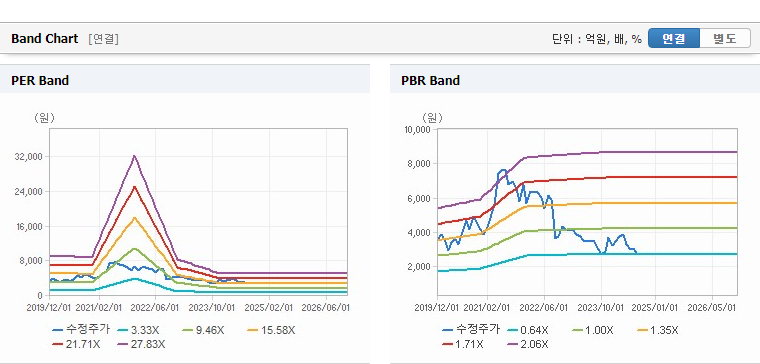Toggle the 1.35X legend entry
The width and height of the screenshot is (760, 364).
[658, 330]
